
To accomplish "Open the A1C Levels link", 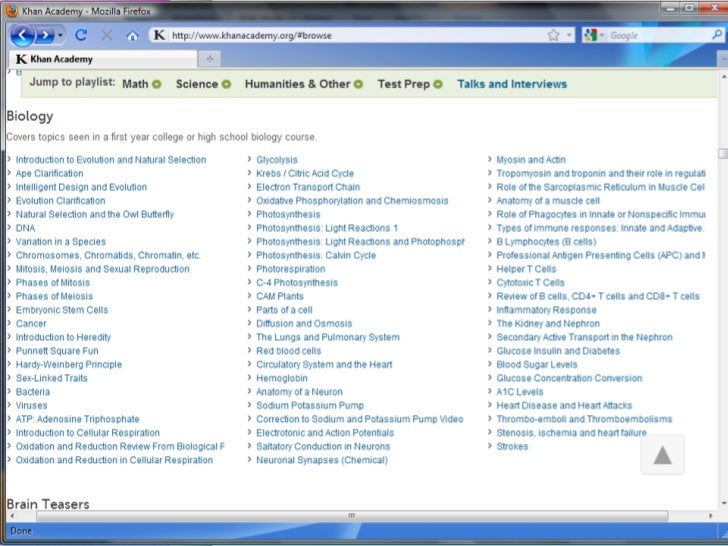I will (x=520, y=392).
